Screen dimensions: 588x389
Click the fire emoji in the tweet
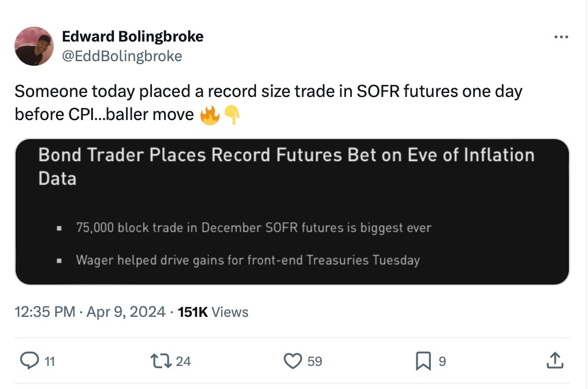[x=210, y=116]
